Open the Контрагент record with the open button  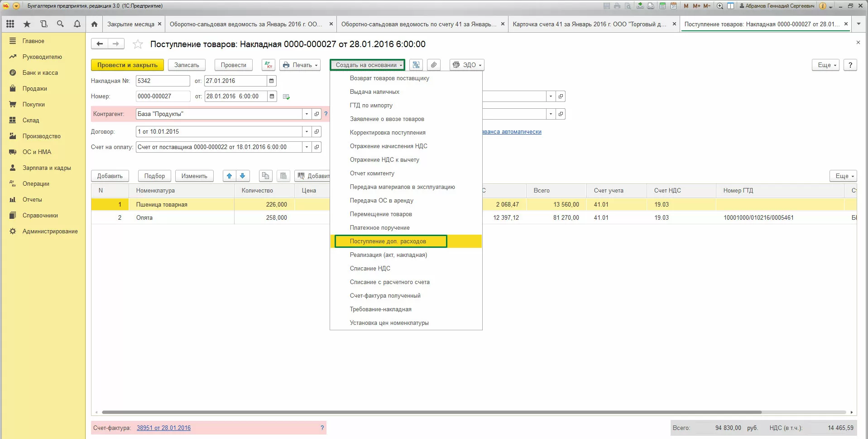pyautogui.click(x=317, y=114)
